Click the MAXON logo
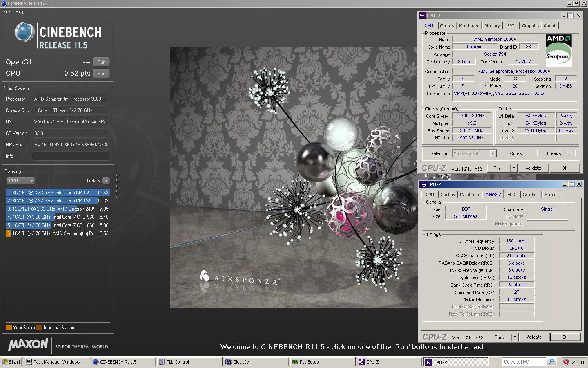The width and height of the screenshot is (588, 368). pos(29,344)
